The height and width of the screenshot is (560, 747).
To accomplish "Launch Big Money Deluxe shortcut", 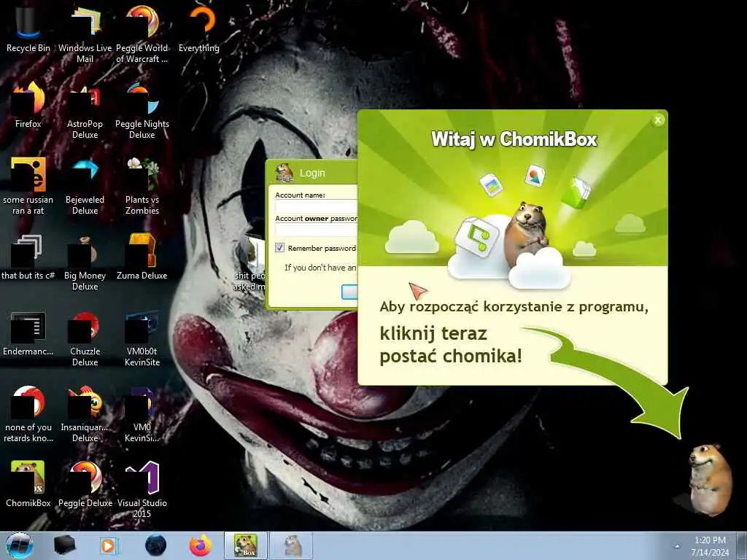I will click(85, 262).
